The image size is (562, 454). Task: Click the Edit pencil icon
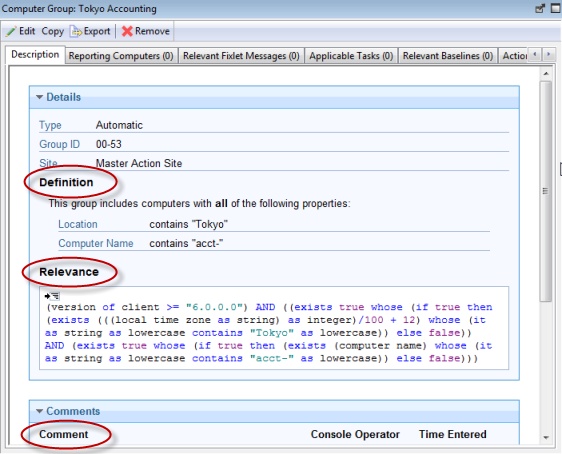(11, 32)
